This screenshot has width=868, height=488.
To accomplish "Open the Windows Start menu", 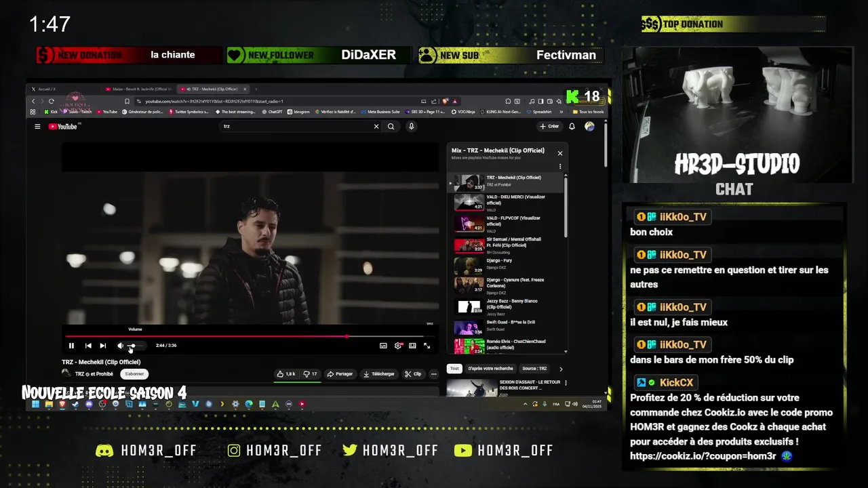I will pos(35,405).
